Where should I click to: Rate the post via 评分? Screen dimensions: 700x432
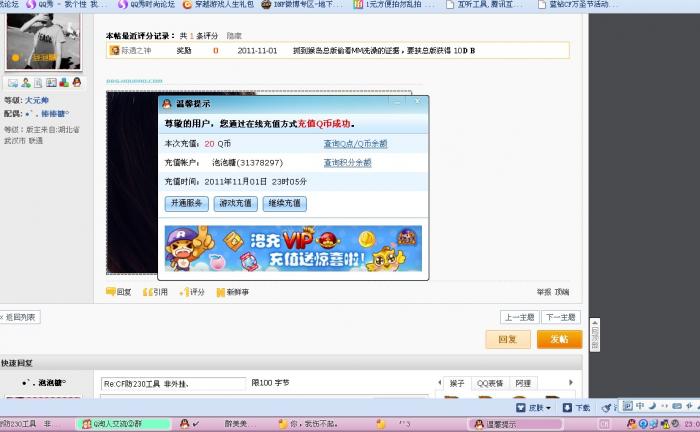click(192, 292)
